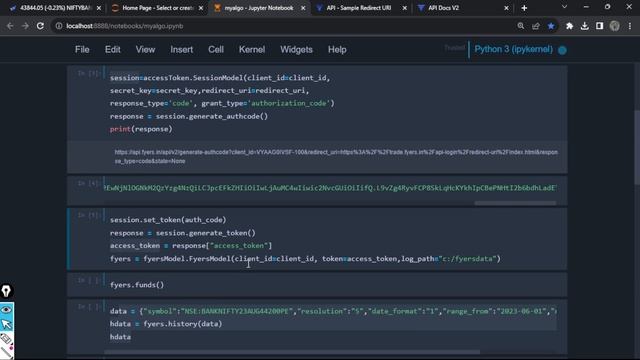The image size is (640, 360).
Task: Click the secret_key redirect_uri code line
Action: 209,91
